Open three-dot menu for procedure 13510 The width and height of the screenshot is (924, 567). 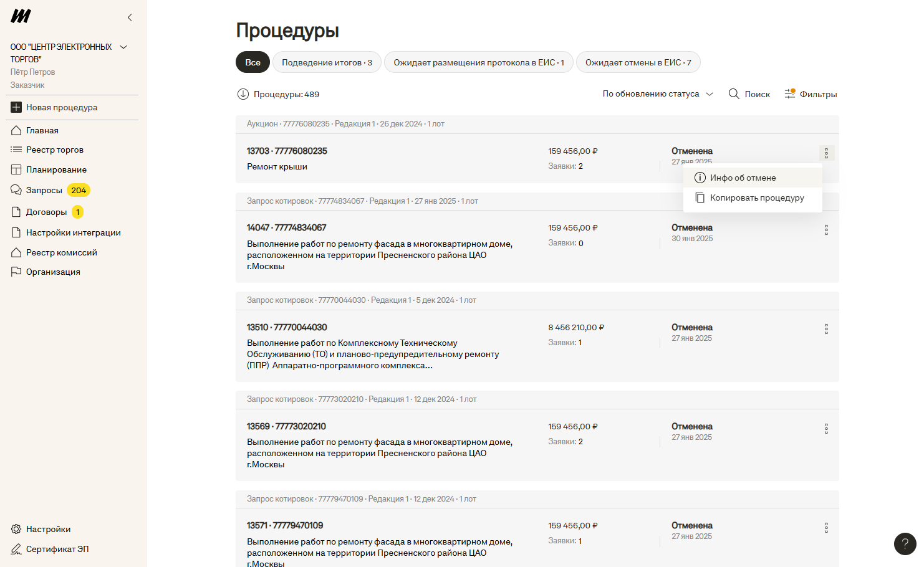tap(826, 329)
